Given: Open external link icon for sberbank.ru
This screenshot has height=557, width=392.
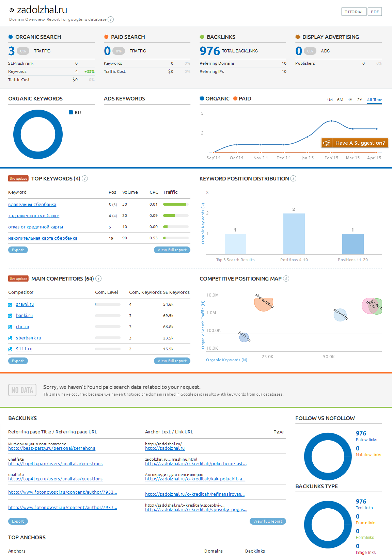Looking at the screenshot, I should pyautogui.click(x=10, y=338).
